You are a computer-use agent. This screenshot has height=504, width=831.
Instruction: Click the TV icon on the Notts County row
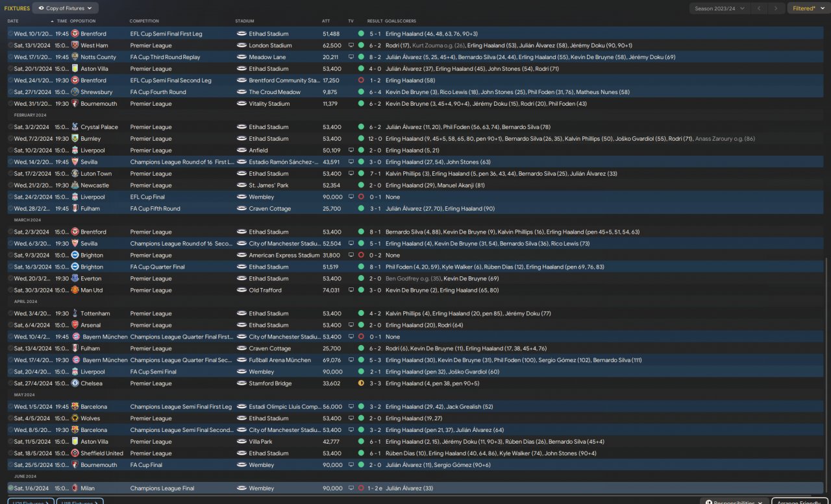coord(351,57)
